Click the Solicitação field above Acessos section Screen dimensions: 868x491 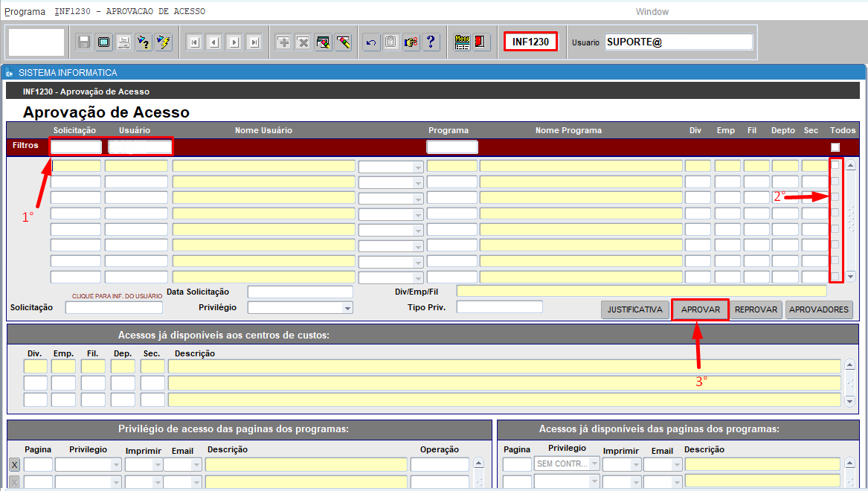point(114,308)
